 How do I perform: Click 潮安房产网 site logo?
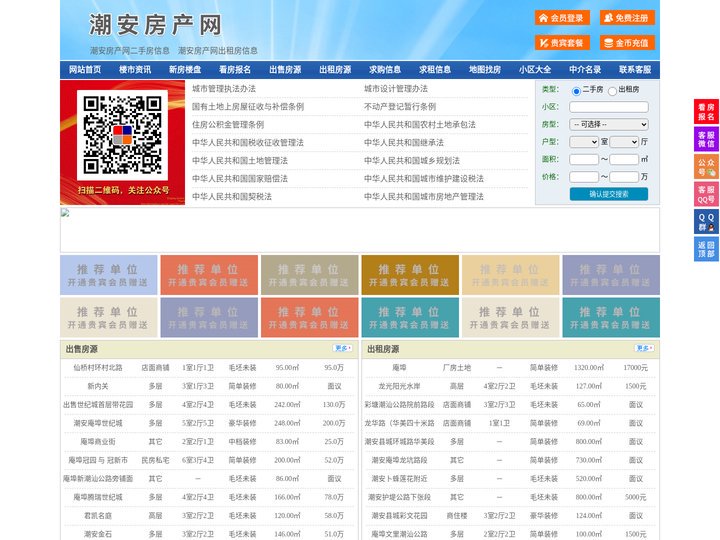155,25
